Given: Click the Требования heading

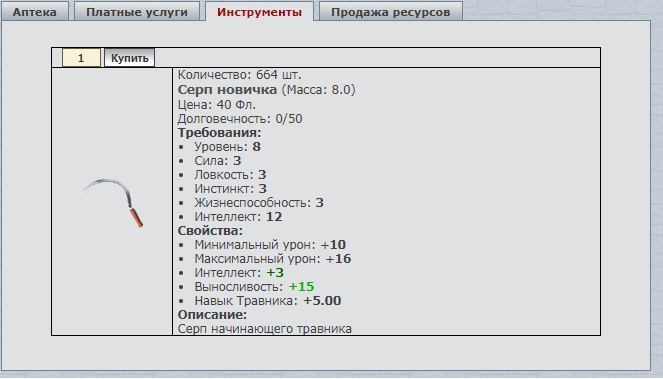Looking at the screenshot, I should click(x=219, y=132).
